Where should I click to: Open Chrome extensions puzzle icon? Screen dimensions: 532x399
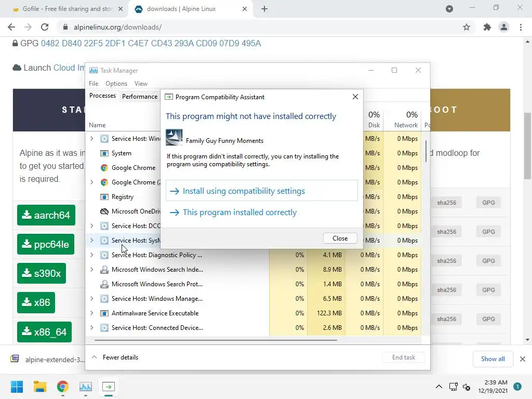click(x=487, y=27)
